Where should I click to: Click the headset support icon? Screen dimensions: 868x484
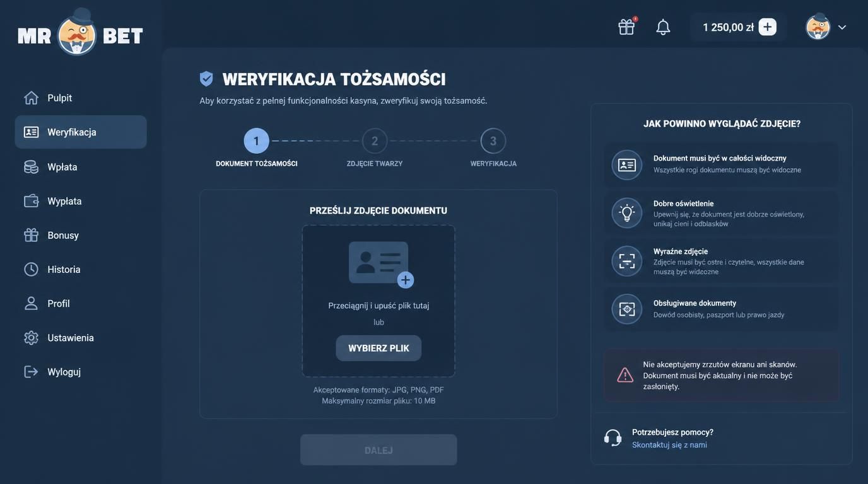point(613,438)
